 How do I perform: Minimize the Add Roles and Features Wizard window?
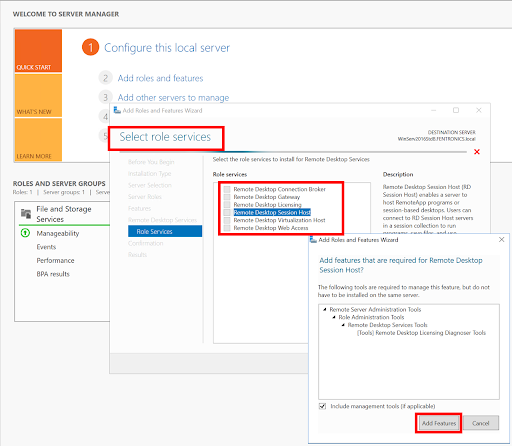click(x=433, y=110)
